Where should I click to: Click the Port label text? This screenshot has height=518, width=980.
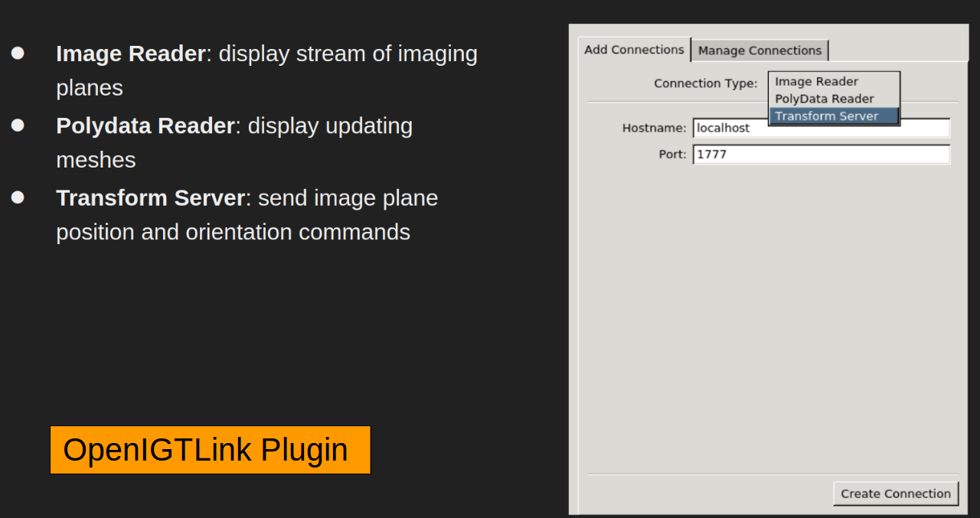[x=672, y=155]
